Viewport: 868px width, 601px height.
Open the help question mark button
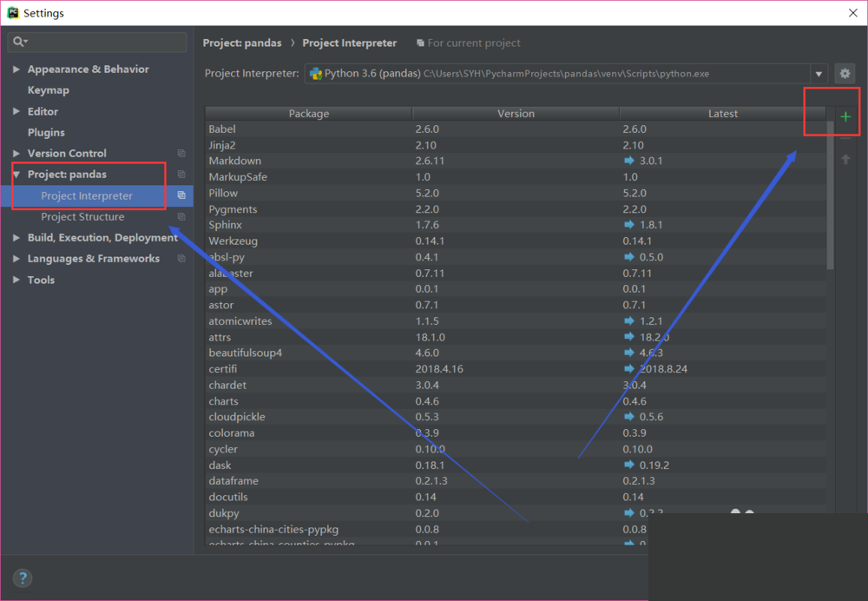coord(23,578)
